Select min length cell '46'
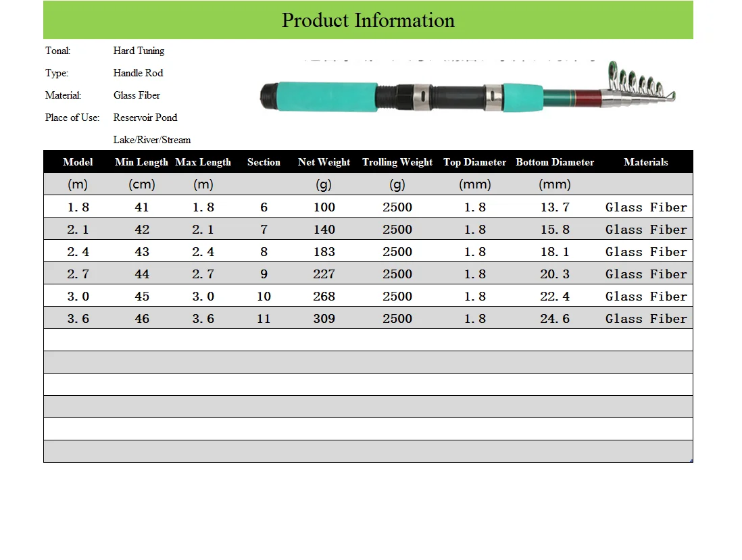This screenshot has height=560, width=742. [142, 318]
